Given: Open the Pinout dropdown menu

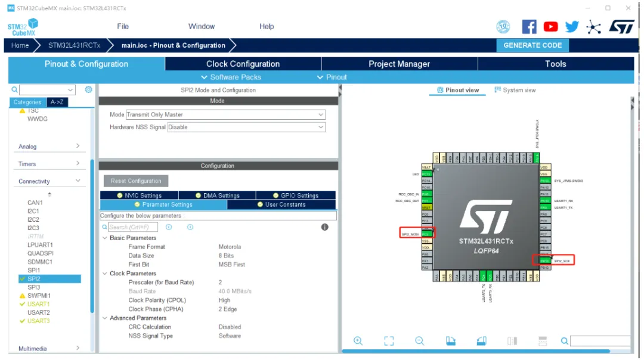Looking at the screenshot, I should pyautogui.click(x=332, y=77).
